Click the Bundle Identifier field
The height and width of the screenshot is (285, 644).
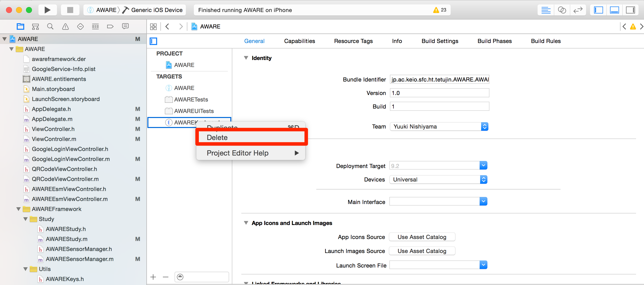(x=439, y=79)
